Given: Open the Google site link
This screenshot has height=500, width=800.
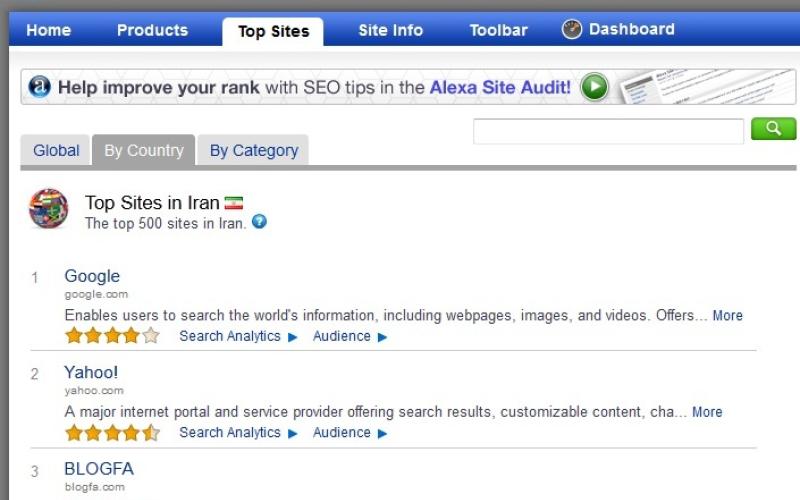Looking at the screenshot, I should point(92,276).
